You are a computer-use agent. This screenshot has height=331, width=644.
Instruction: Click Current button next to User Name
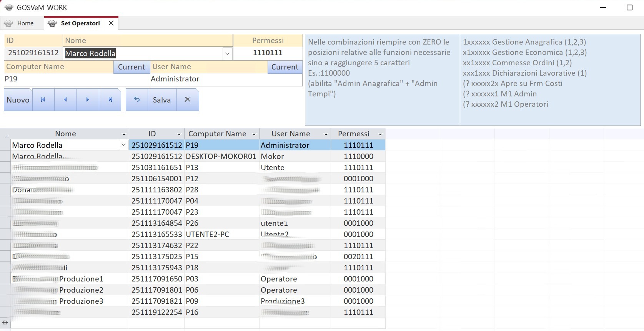coord(285,67)
